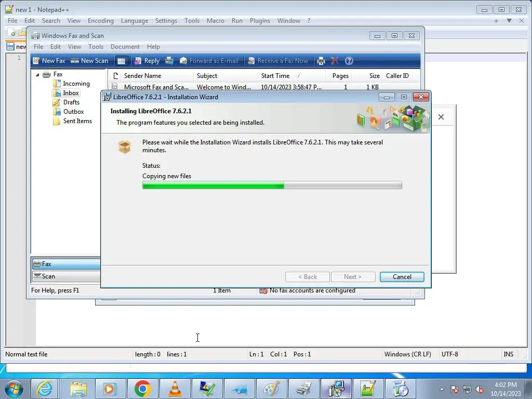Click the forward-as-fax icon next to Reply
Image resolution: width=532 pixels, height=399 pixels.
(x=169, y=61)
